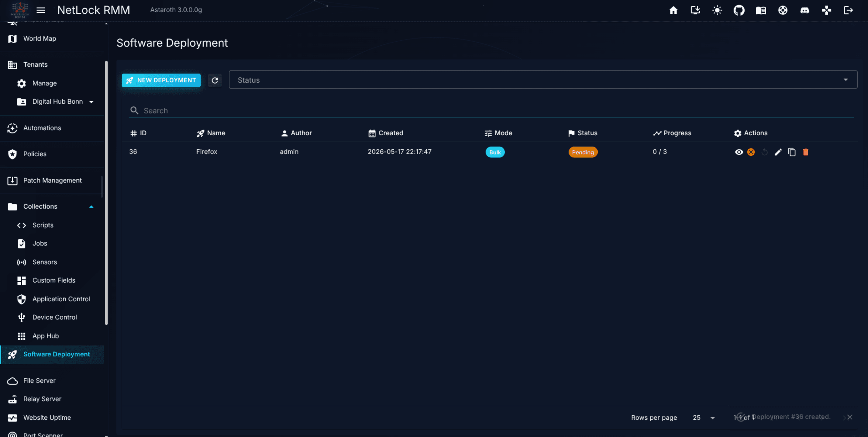Screen dimensions: 868x437
Task: Click the Pending status badge
Action: tap(583, 152)
